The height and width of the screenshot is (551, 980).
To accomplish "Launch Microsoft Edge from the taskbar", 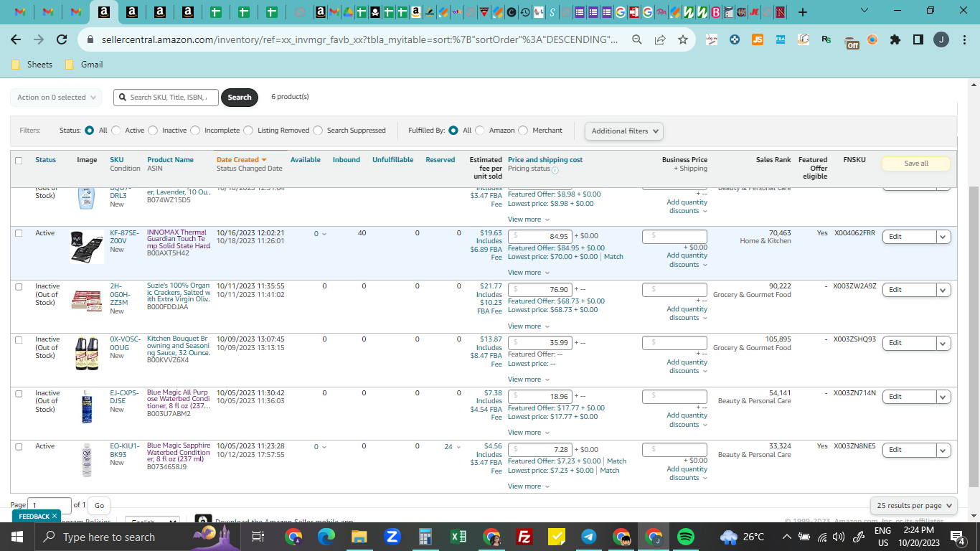I will point(326,537).
